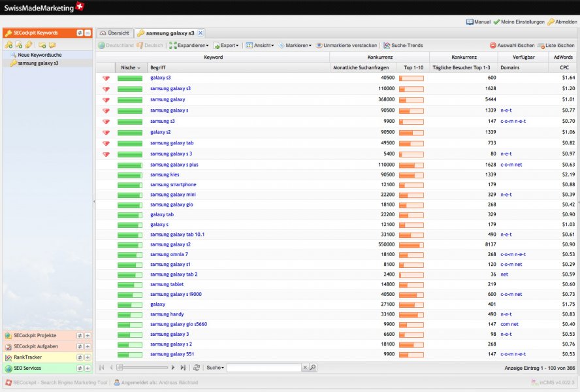The height and width of the screenshot is (392, 580).
Task: Sort by the Monatliche Suchanfragen column header
Action: point(361,68)
